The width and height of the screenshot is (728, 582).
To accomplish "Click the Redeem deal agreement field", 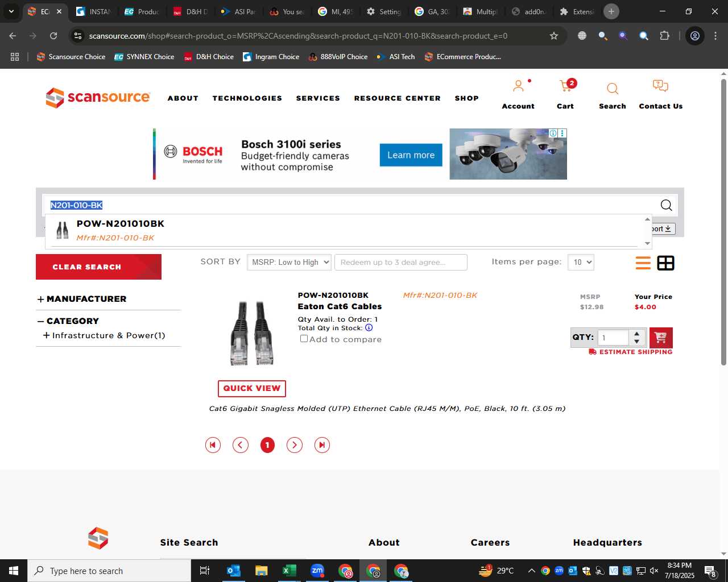I will (x=401, y=262).
